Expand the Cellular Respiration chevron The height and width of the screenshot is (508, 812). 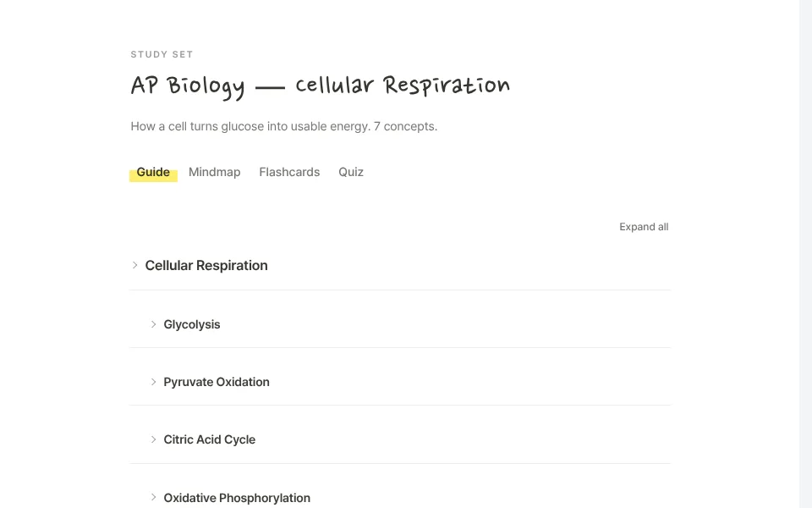point(134,265)
